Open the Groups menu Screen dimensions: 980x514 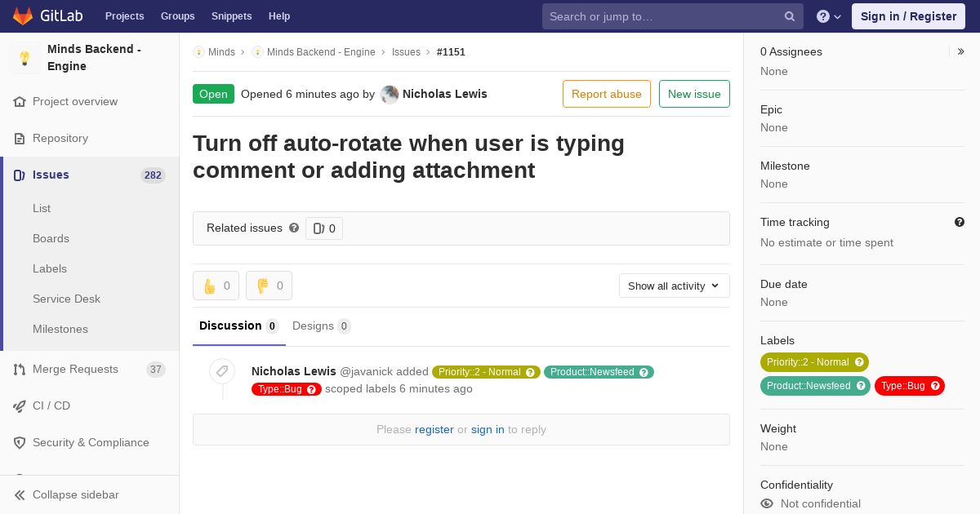tap(178, 16)
